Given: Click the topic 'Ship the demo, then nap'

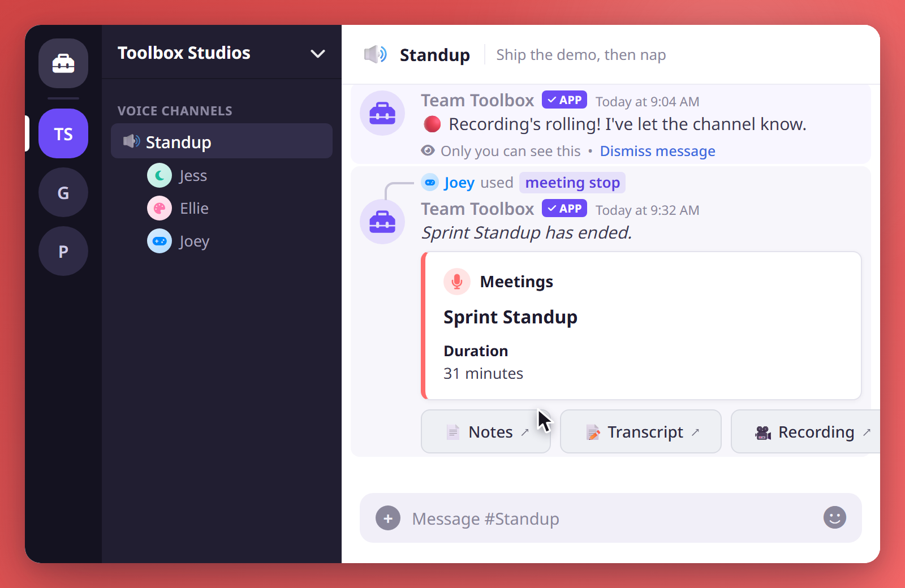Looking at the screenshot, I should (581, 55).
